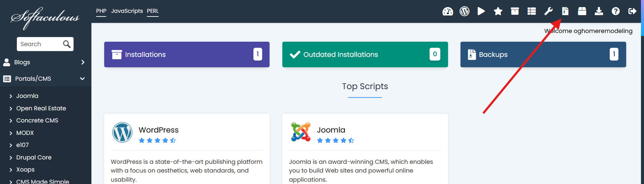
Task: Open the control panel dashboard icon
Action: (447, 11)
